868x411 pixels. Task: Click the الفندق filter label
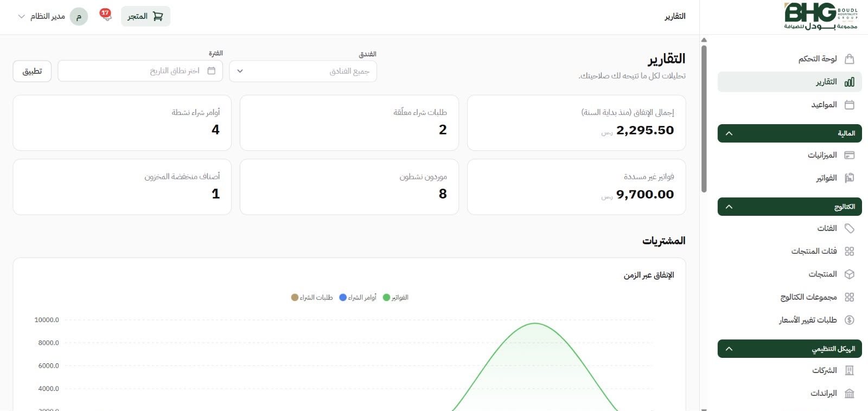367,54
